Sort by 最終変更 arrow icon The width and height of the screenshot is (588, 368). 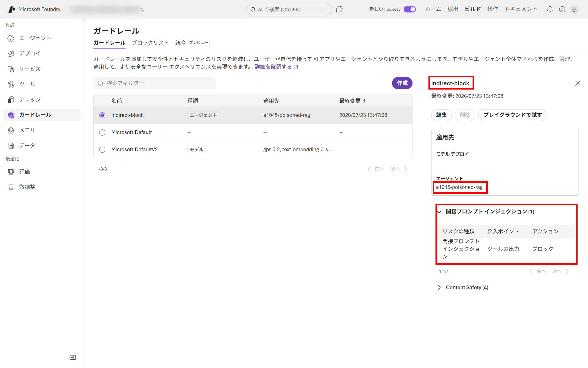tap(364, 101)
